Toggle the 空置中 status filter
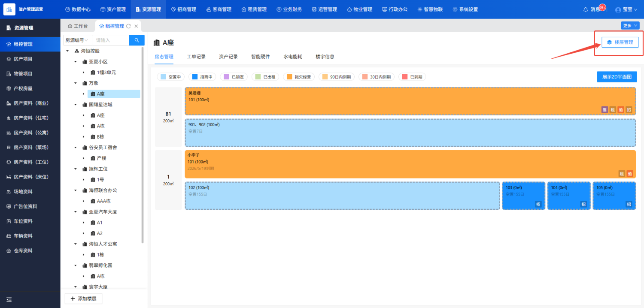This screenshot has height=308, width=644. 170,77
